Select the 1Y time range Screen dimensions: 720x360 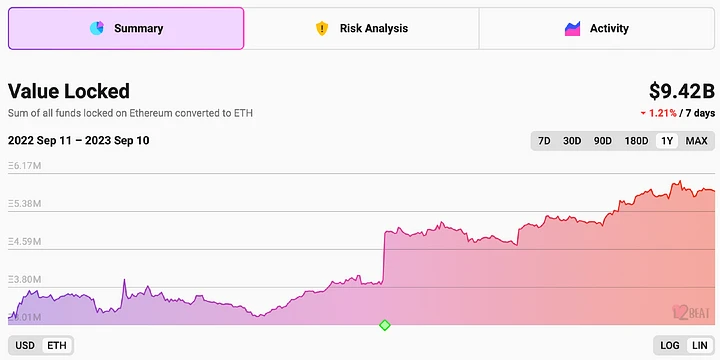pos(667,141)
